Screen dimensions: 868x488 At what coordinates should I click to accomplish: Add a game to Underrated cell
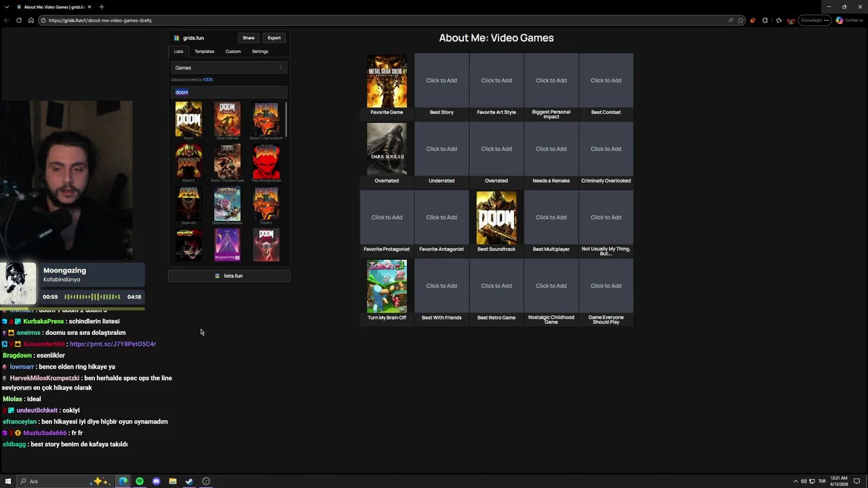pyautogui.click(x=441, y=149)
